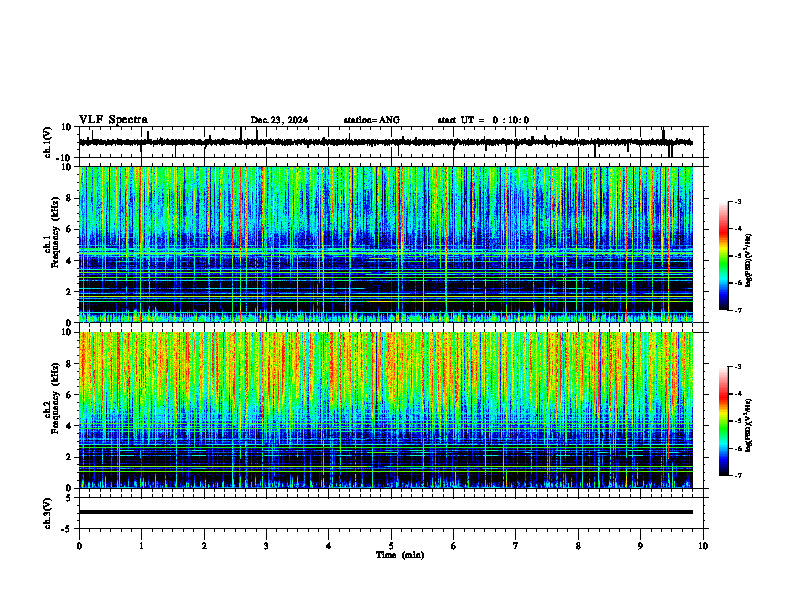
Task: Click the flat ch.3 voltage trace
Action: 385,512
